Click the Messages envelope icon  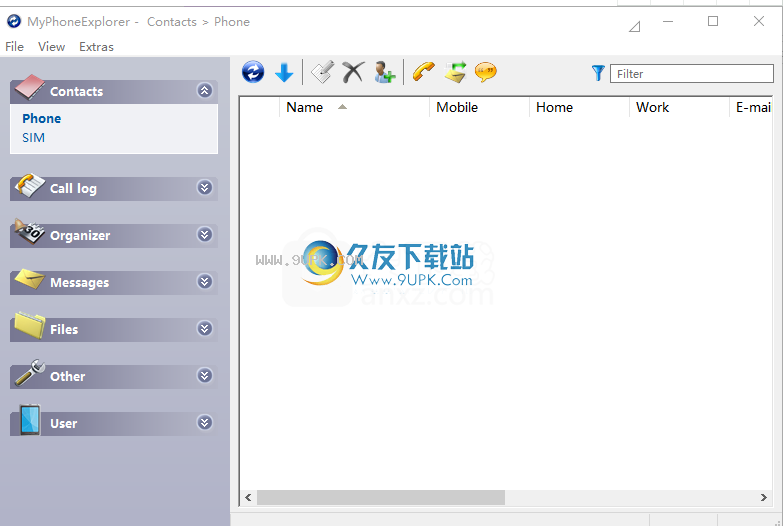(x=29, y=279)
